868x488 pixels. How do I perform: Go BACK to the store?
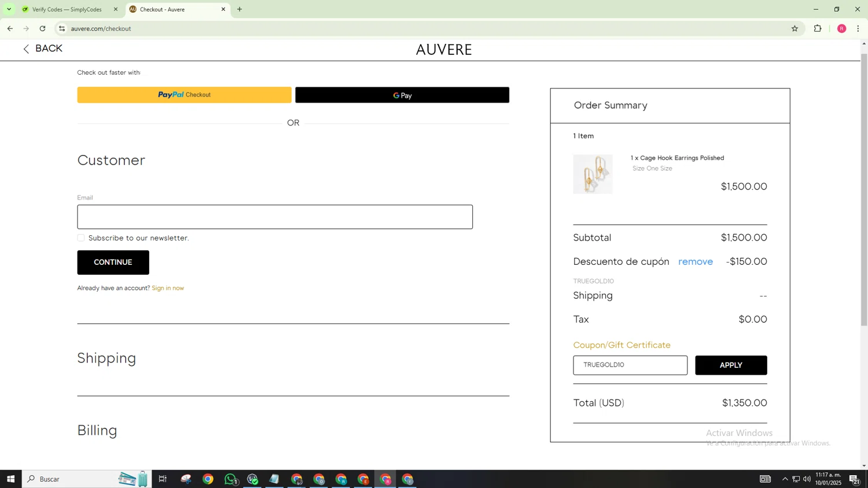[42, 49]
